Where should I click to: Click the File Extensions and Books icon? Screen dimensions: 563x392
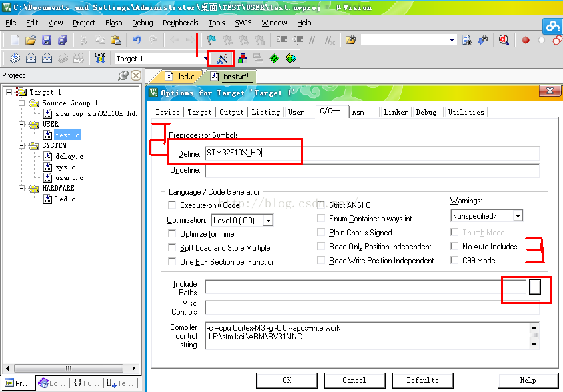[243, 58]
